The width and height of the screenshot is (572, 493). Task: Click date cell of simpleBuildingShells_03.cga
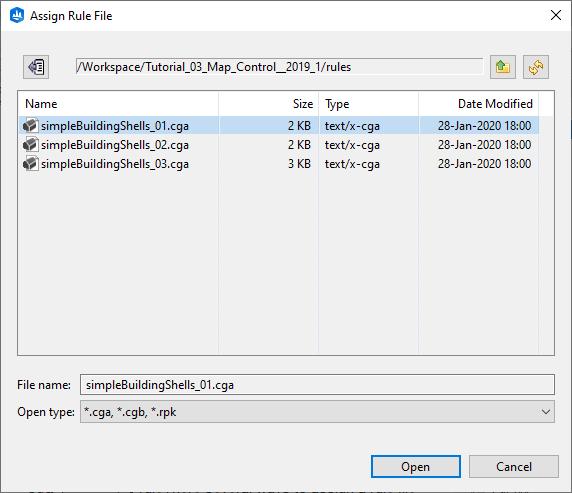(484, 164)
